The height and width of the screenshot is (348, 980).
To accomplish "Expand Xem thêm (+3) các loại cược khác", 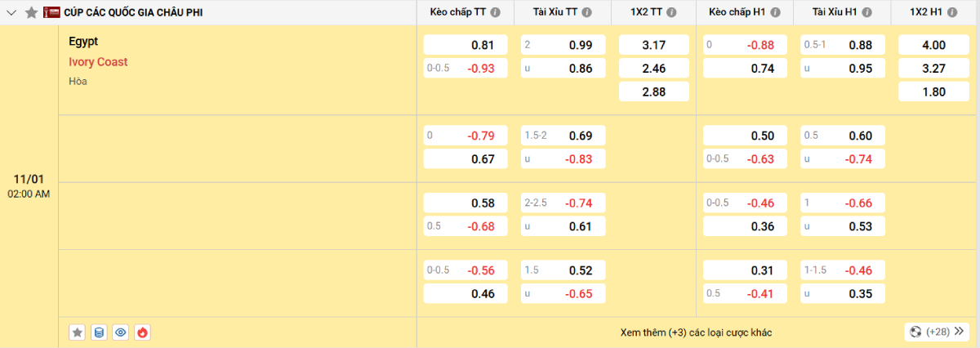I will tap(695, 332).
